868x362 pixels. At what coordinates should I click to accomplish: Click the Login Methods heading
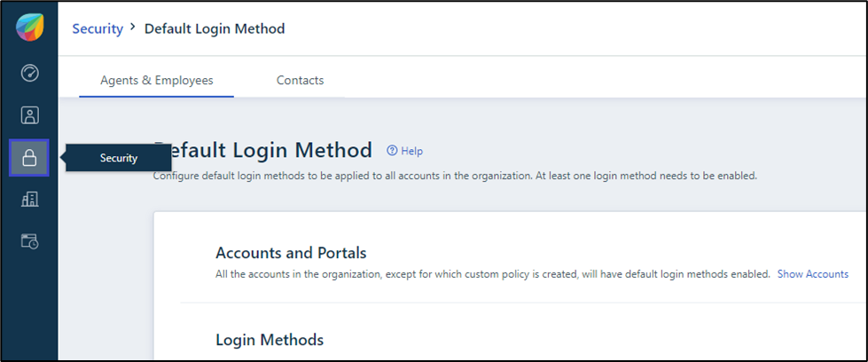pos(270,339)
